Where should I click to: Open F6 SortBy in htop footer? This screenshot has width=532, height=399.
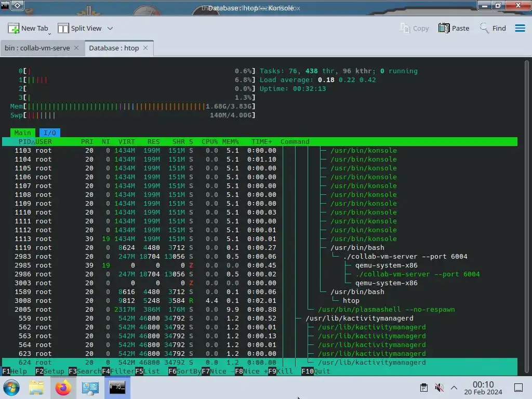click(184, 371)
